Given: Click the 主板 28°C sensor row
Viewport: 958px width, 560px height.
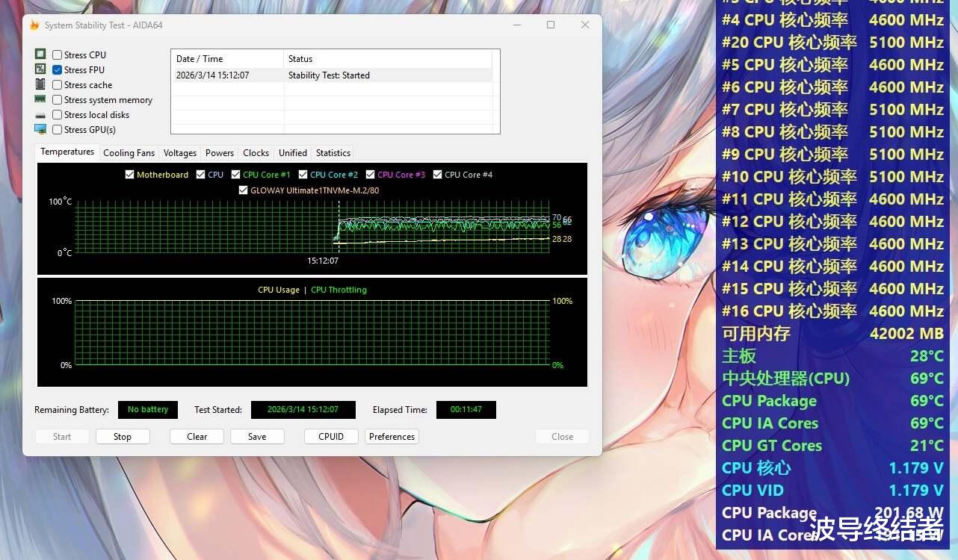Looking at the screenshot, I should 833,356.
